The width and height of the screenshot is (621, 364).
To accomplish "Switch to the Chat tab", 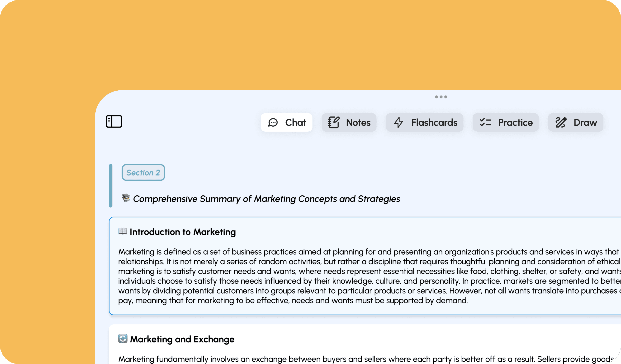I will 295,123.
